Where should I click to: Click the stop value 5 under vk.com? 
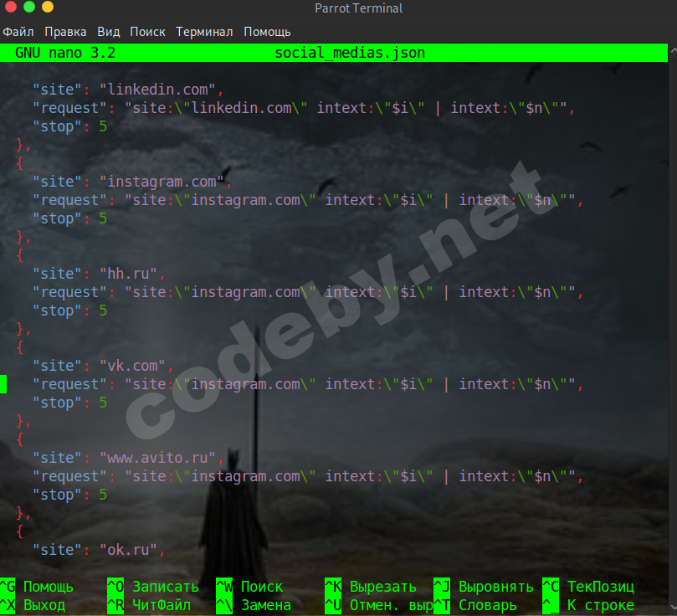pos(103,403)
